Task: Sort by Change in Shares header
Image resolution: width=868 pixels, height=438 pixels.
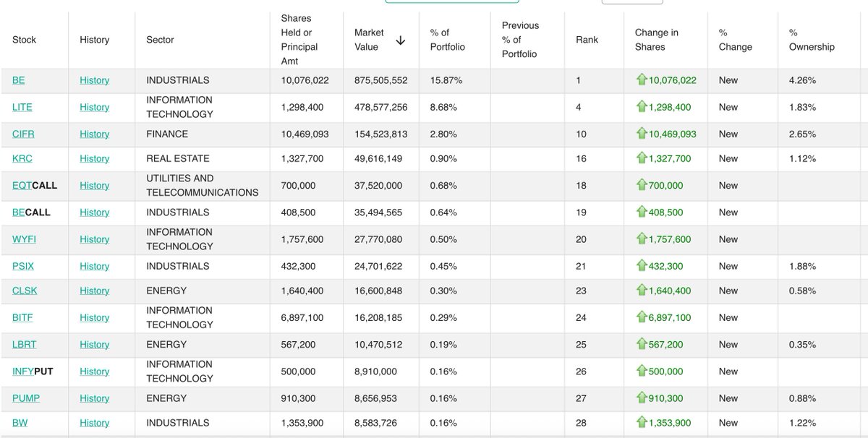Action: 656,40
